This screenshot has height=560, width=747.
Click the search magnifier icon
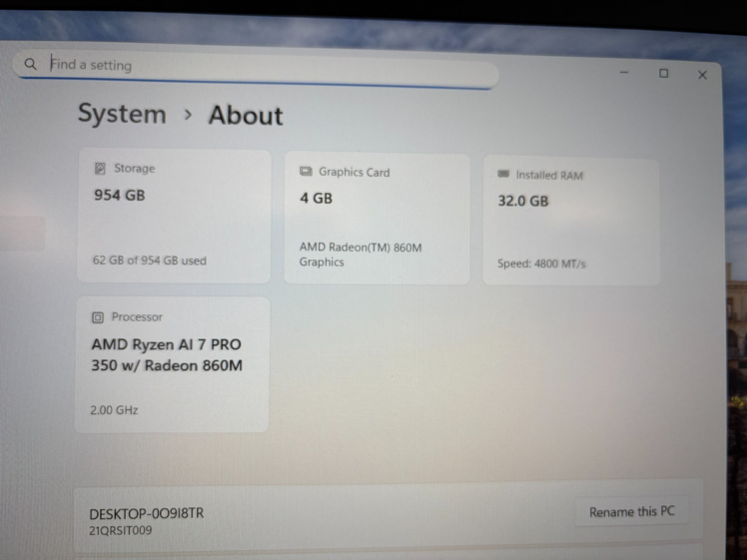click(x=30, y=64)
